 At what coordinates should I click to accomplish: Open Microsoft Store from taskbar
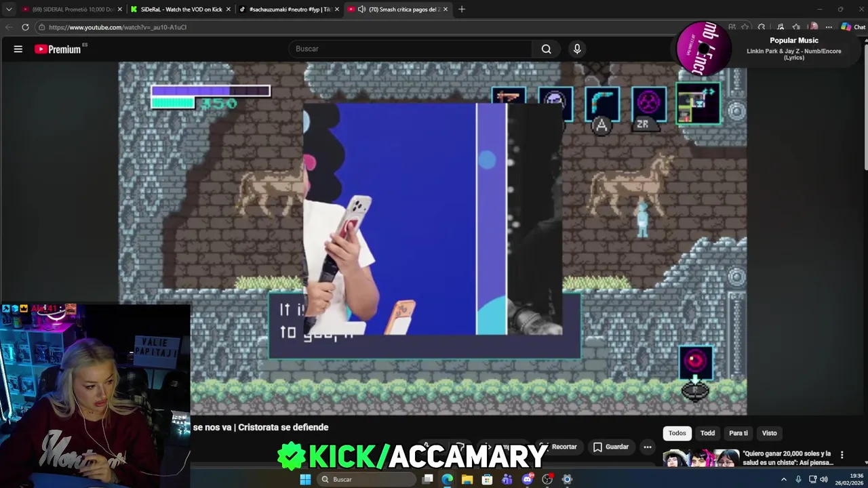click(x=487, y=479)
